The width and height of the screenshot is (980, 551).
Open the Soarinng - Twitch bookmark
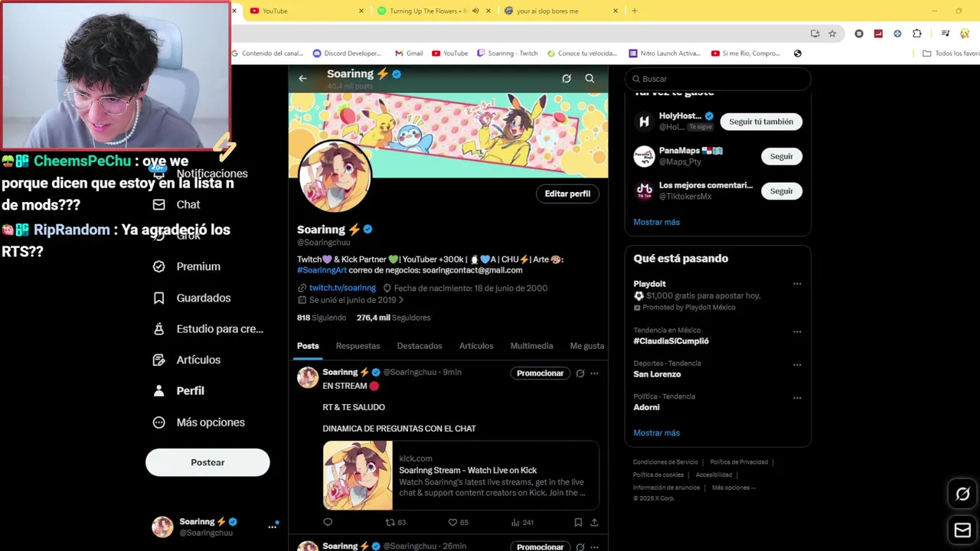[507, 54]
